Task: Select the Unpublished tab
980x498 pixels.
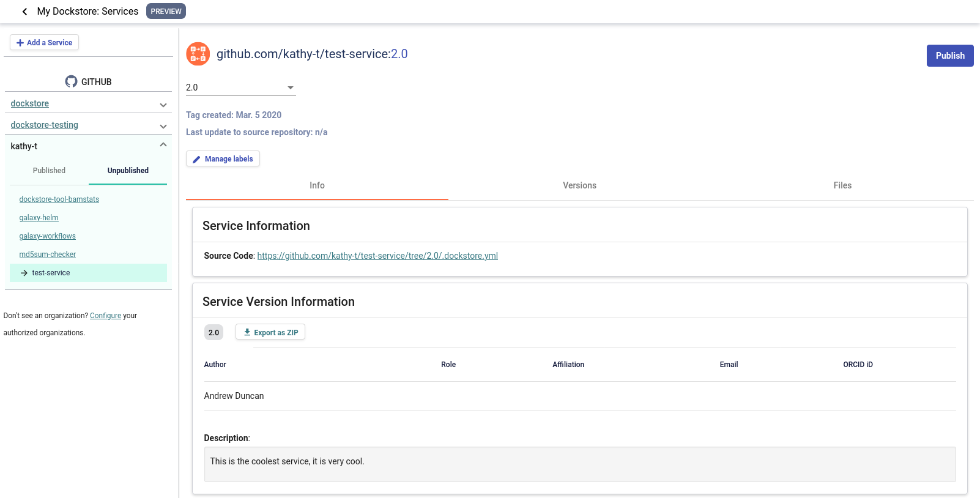Action: tap(128, 171)
